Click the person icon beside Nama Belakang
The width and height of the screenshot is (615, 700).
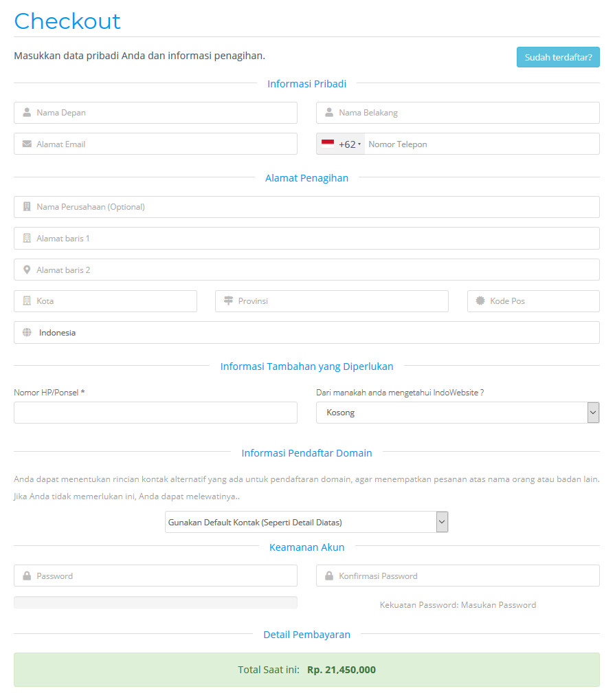(329, 113)
